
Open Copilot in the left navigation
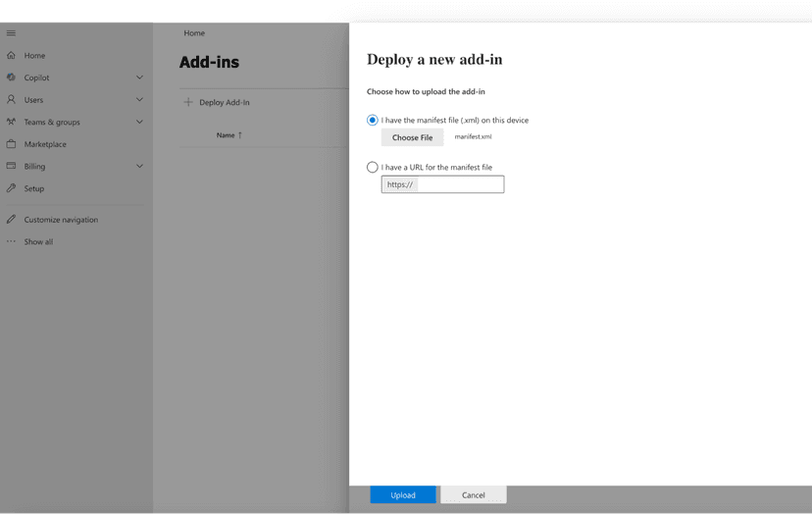tap(36, 77)
